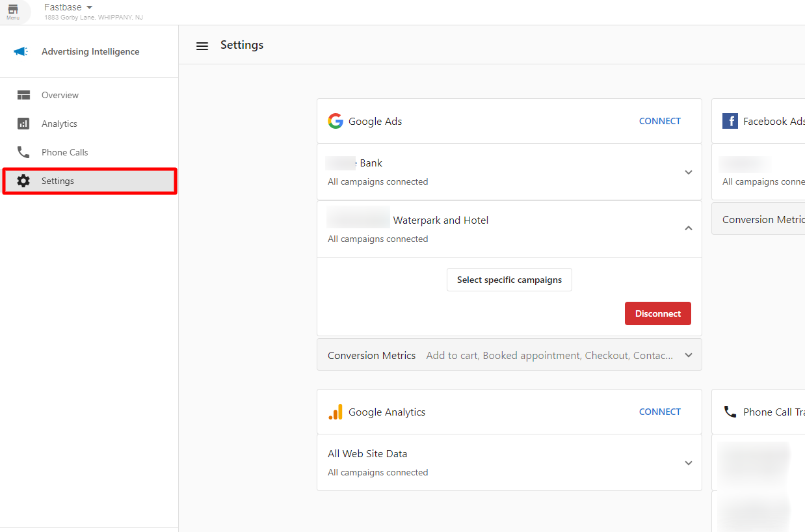
Task: Click the Settings gear icon
Action: coord(24,181)
